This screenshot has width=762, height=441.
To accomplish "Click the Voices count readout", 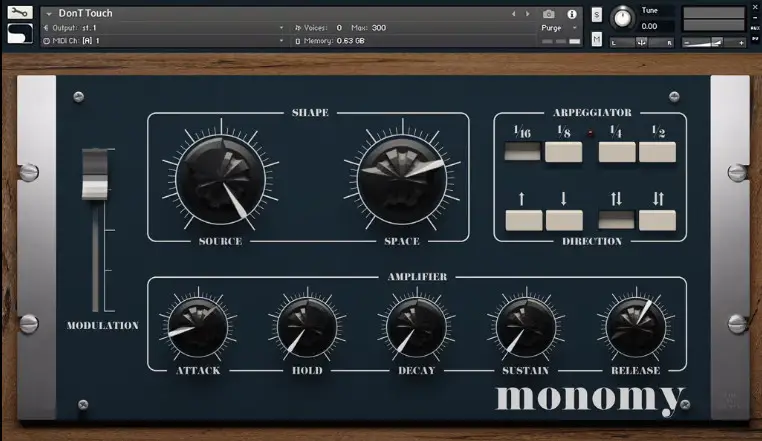I will 318,28.
